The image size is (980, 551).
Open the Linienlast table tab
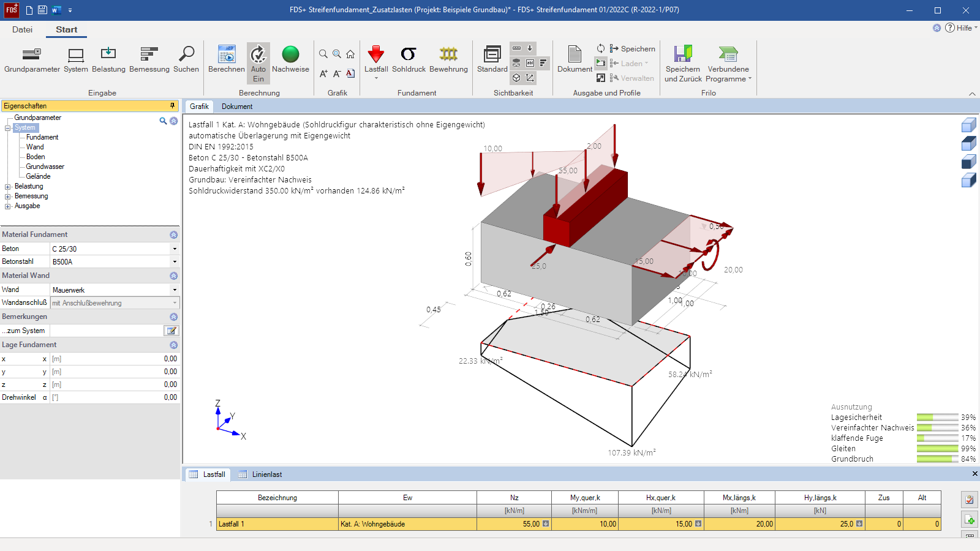click(260, 474)
